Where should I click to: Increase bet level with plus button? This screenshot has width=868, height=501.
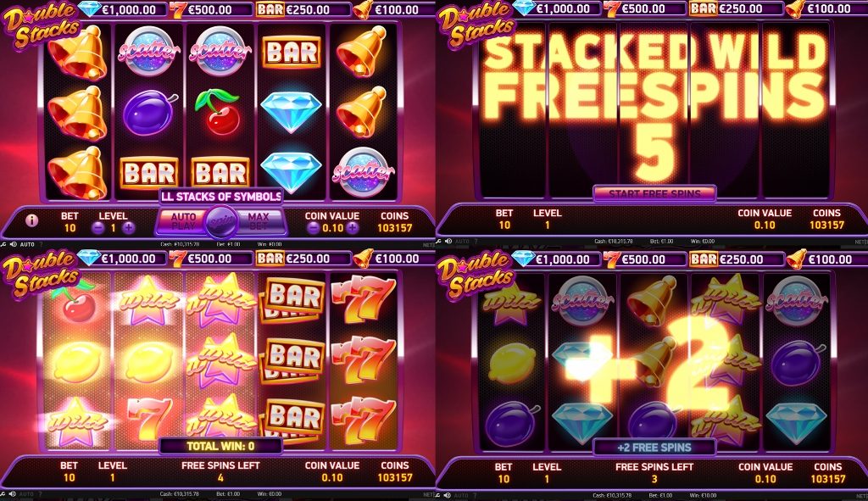point(129,228)
